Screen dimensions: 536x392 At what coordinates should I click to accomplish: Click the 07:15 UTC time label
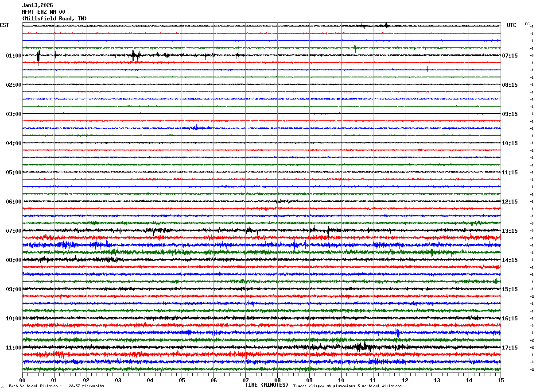(x=509, y=56)
